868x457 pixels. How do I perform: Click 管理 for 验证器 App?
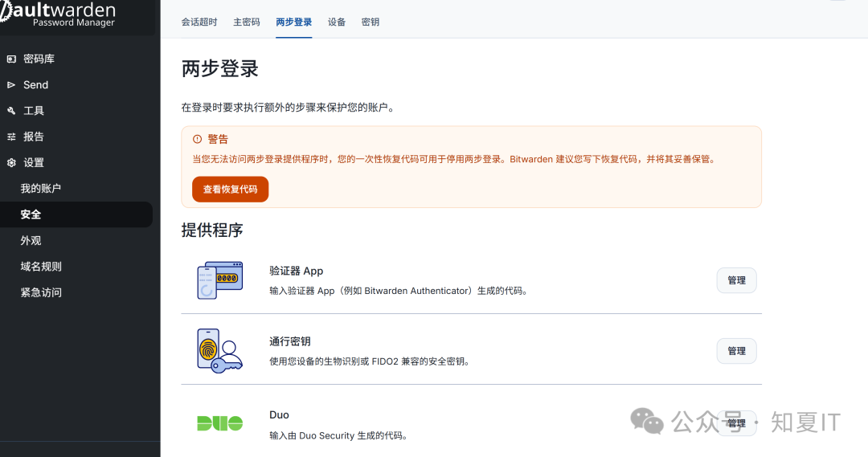pos(736,280)
